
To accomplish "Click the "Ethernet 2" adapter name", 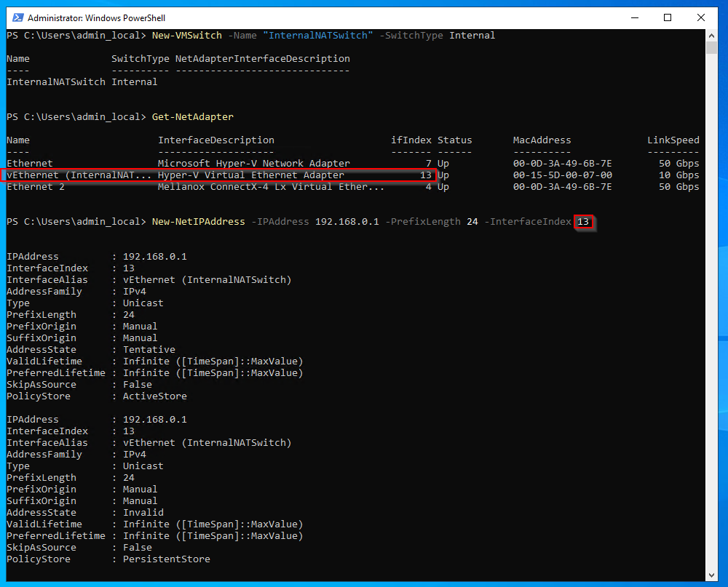I will [x=35, y=186].
